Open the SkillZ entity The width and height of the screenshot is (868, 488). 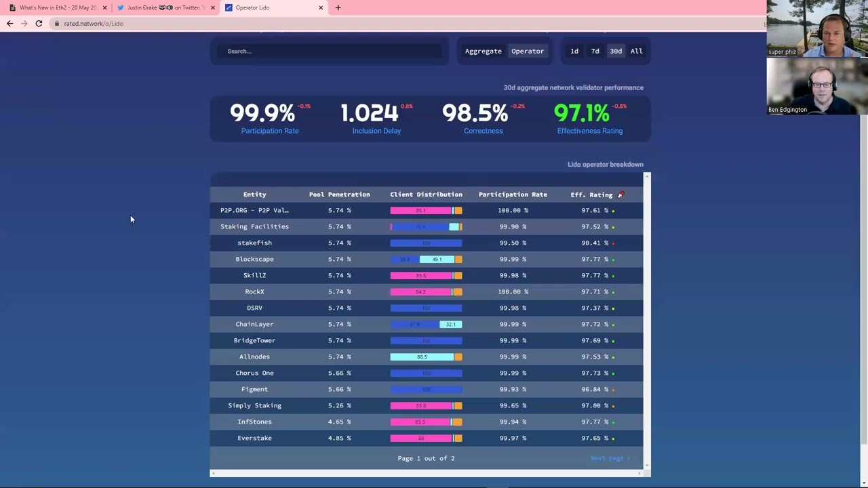click(254, 275)
